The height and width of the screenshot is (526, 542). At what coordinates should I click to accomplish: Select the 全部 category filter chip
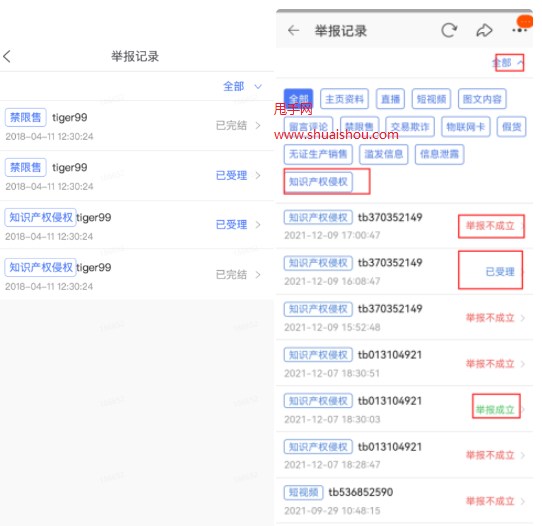[x=298, y=99]
